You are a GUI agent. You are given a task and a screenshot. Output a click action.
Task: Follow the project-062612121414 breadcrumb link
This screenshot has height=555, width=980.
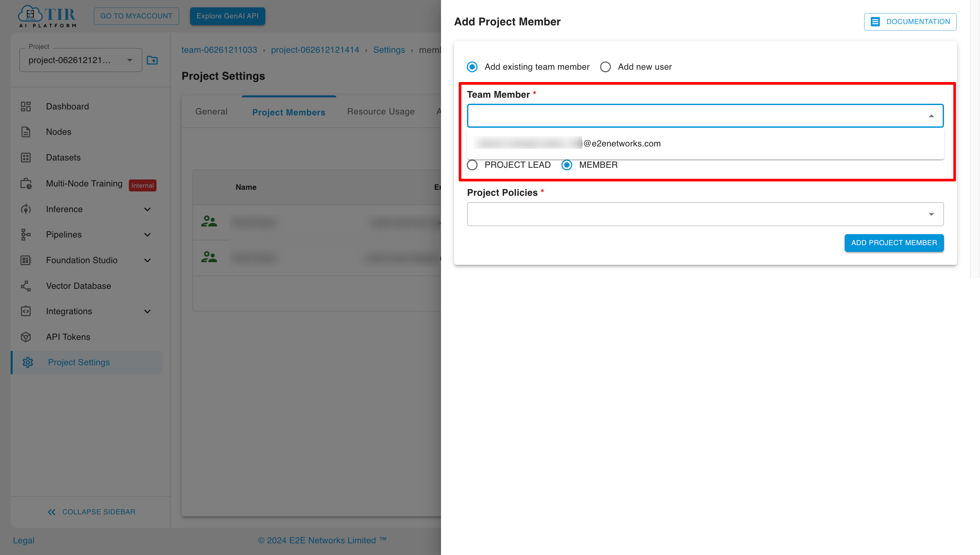(315, 50)
